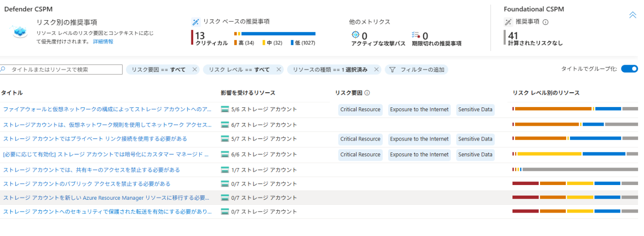Screen dimensions: 644x236
Task: Click the info icon next to 推奨事項
Action: (x=546, y=22)
